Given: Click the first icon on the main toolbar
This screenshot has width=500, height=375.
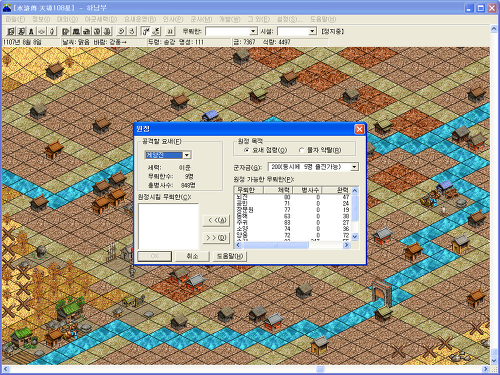Looking at the screenshot, I should point(11,31).
